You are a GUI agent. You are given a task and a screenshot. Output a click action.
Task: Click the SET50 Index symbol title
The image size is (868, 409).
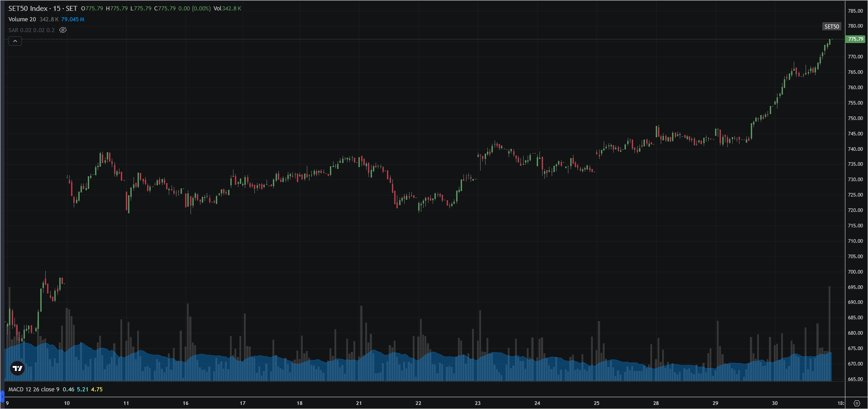pos(28,9)
